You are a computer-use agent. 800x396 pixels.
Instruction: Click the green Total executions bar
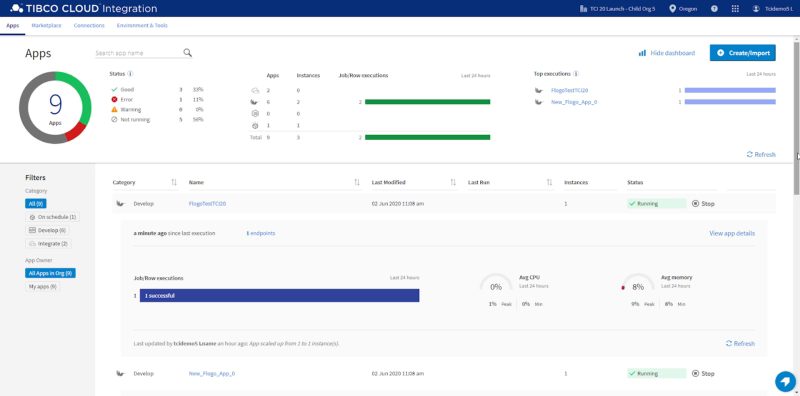click(428, 137)
